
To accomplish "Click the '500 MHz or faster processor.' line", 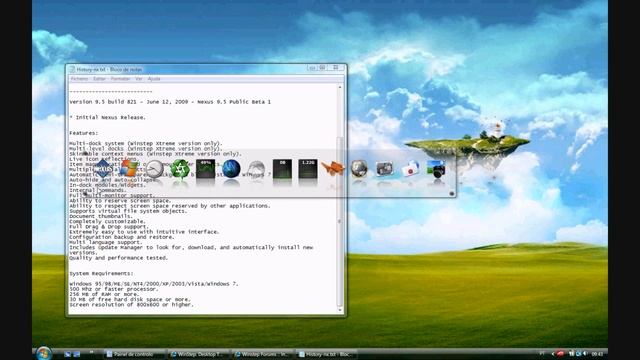I will (113, 289).
